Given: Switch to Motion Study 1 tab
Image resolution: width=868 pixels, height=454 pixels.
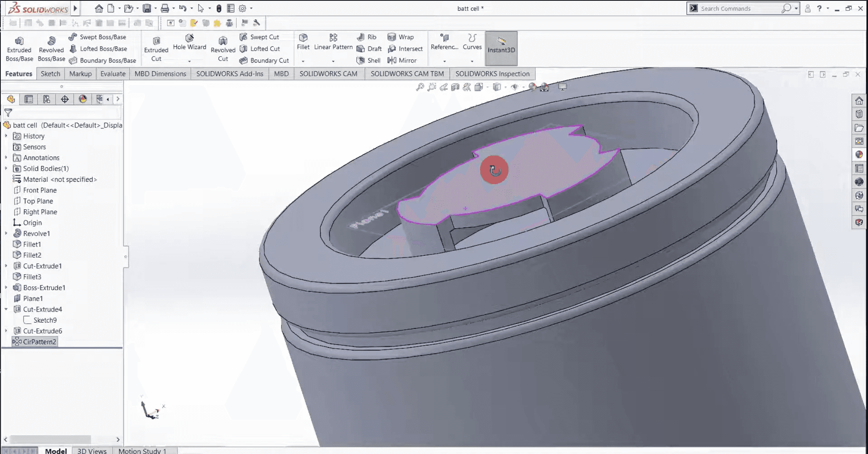Looking at the screenshot, I should click(x=142, y=451).
